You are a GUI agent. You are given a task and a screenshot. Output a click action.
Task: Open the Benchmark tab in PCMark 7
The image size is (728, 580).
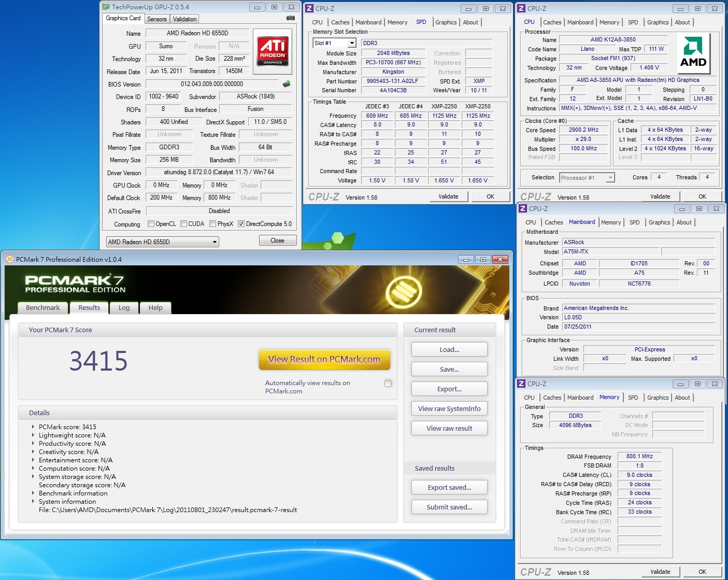tap(43, 308)
